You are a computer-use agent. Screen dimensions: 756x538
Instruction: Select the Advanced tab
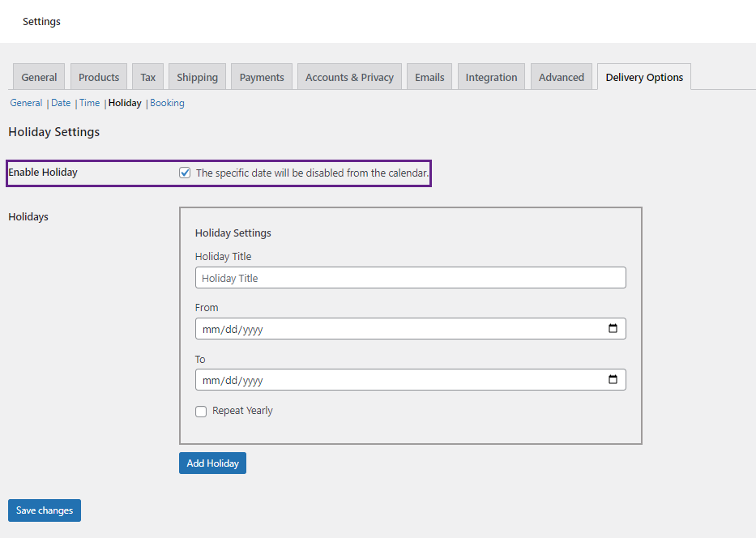coord(562,77)
